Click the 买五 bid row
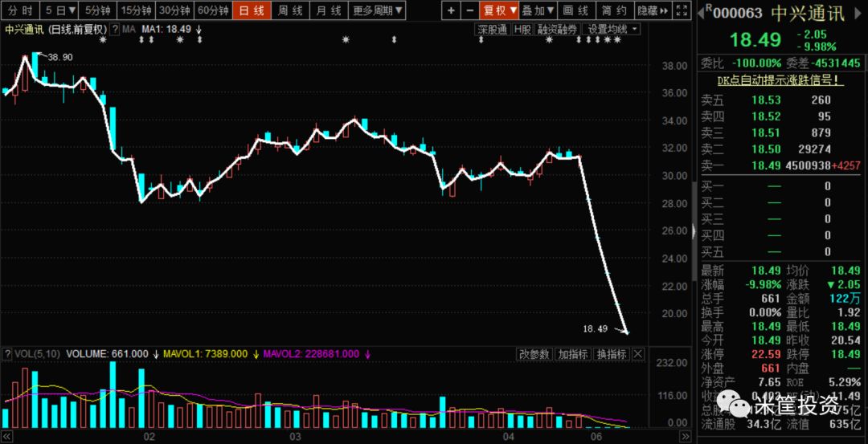This screenshot has width=868, height=444. click(x=779, y=252)
